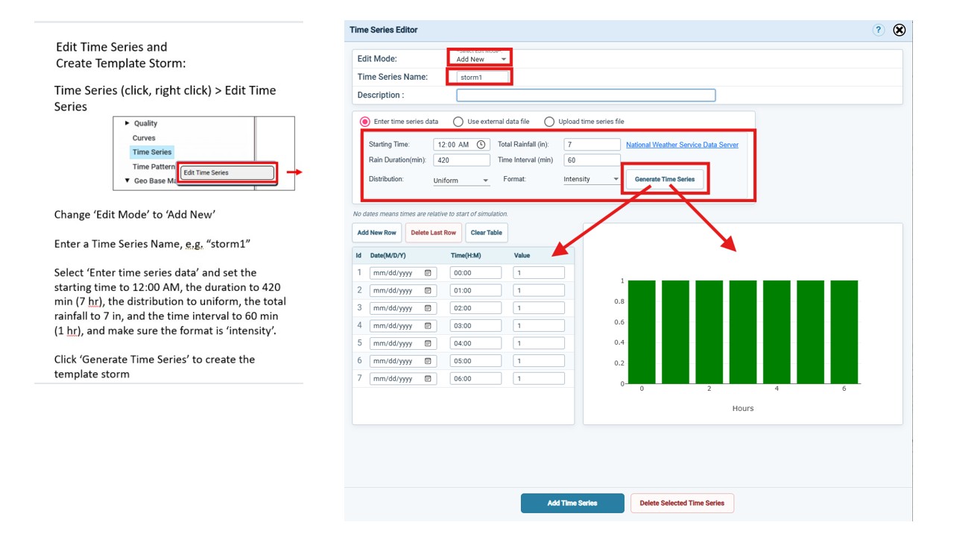Click the Value field in row 1
This screenshot has height=546, width=980.
539,273
